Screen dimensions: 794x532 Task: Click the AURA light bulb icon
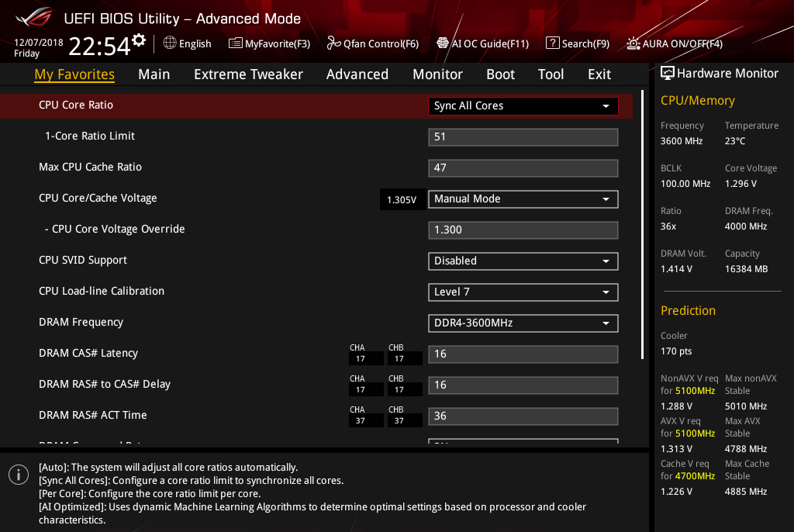[x=633, y=43]
